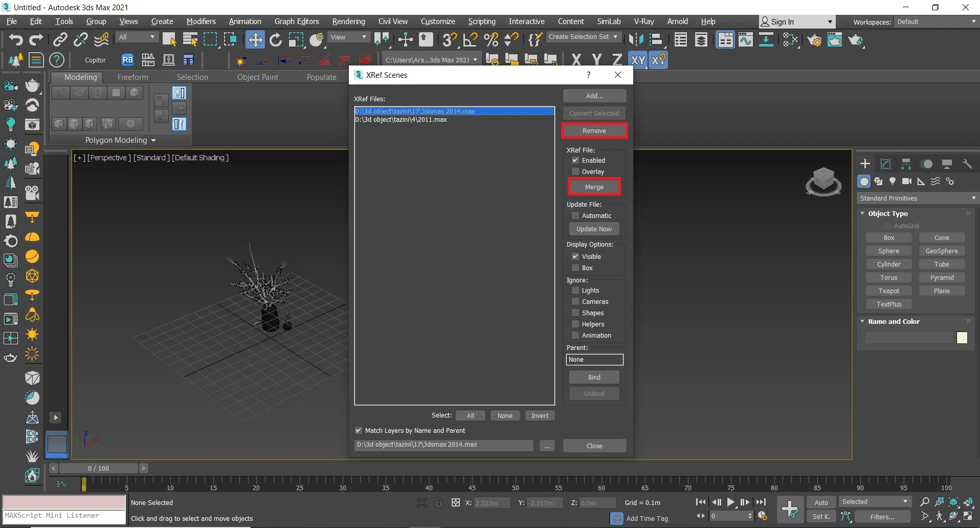Click the Remove button
This screenshot has width=980, height=528.
[x=594, y=131]
